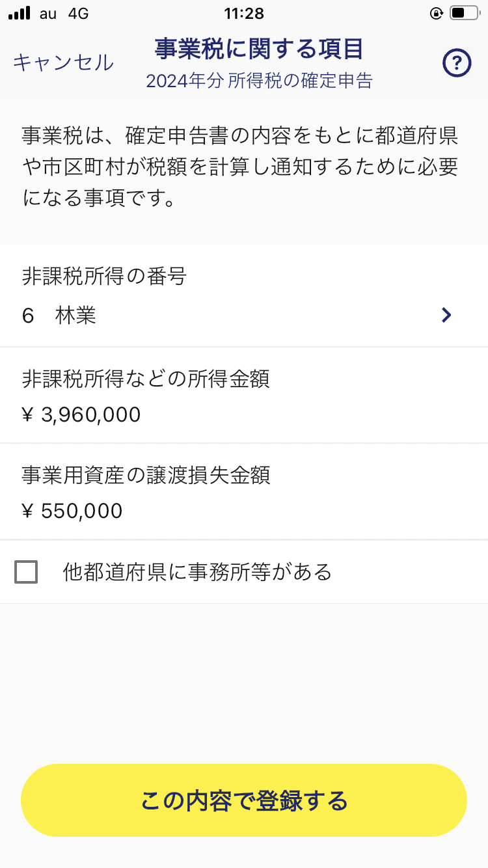Open the help question mark icon
The height and width of the screenshot is (868, 488).
point(457,63)
